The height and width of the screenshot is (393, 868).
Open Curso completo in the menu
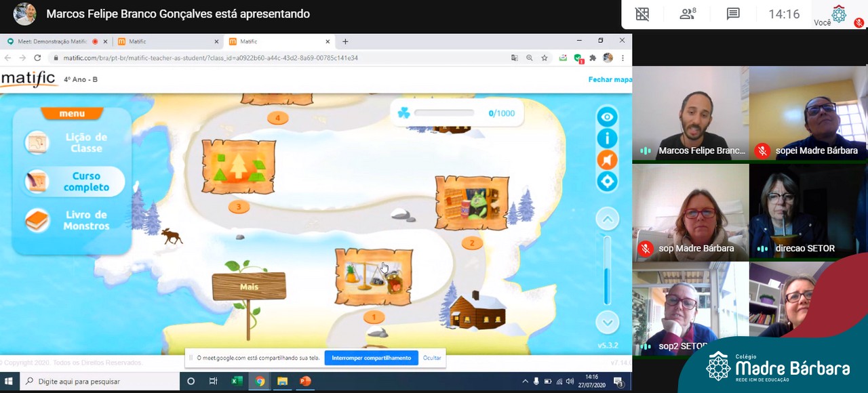point(71,182)
